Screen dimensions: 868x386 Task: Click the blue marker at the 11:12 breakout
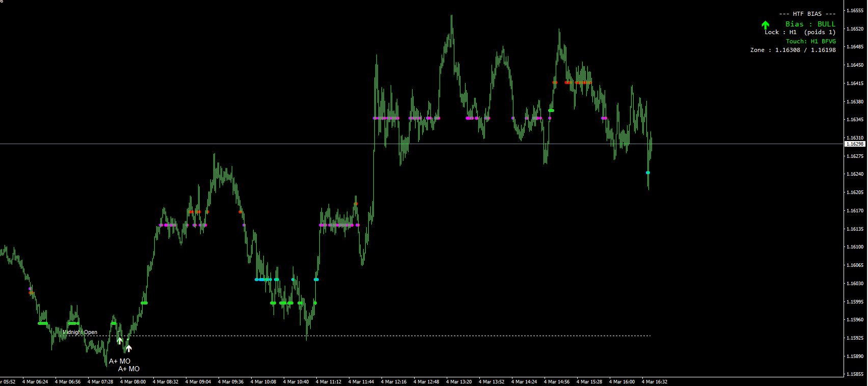click(316, 280)
